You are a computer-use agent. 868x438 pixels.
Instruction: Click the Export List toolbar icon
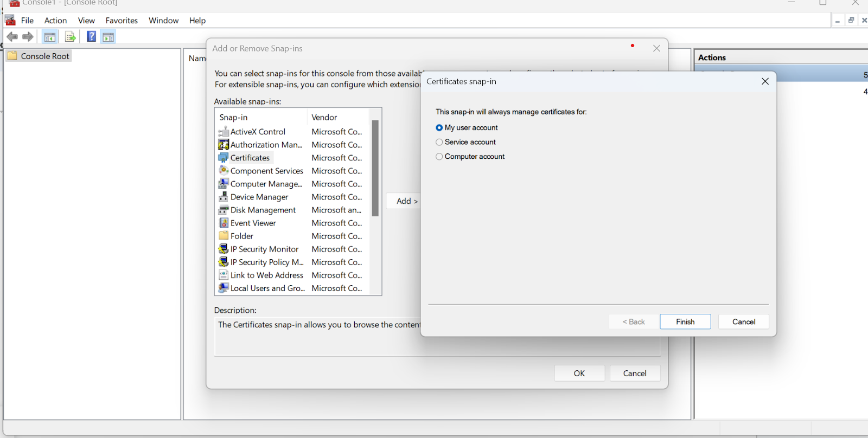70,37
